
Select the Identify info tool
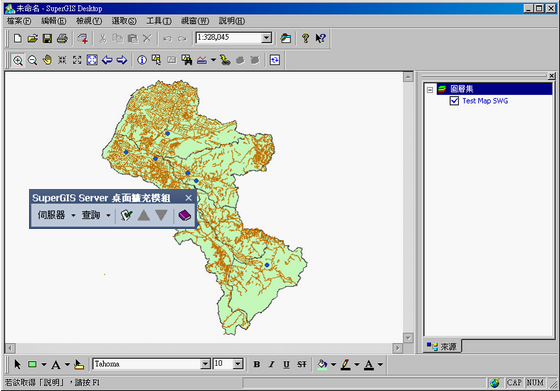tap(142, 60)
